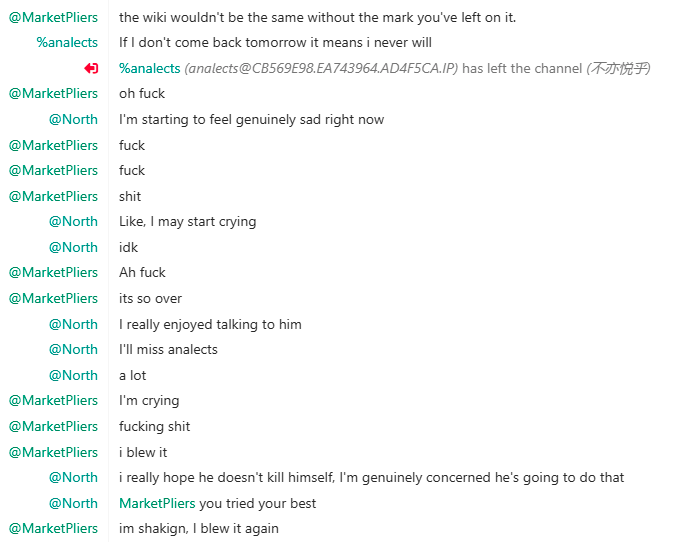The height and width of the screenshot is (542, 683).
Task: Click the analects hostmask text in parentheses
Action: tap(321, 68)
